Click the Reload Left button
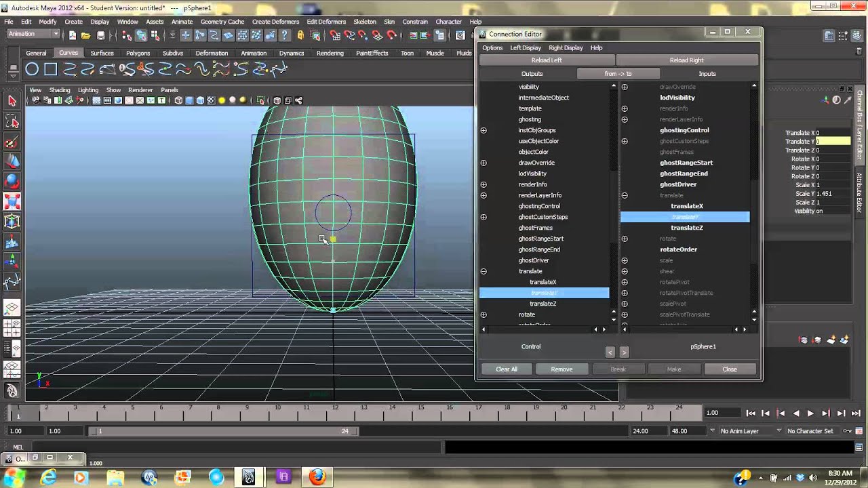 pyautogui.click(x=547, y=60)
